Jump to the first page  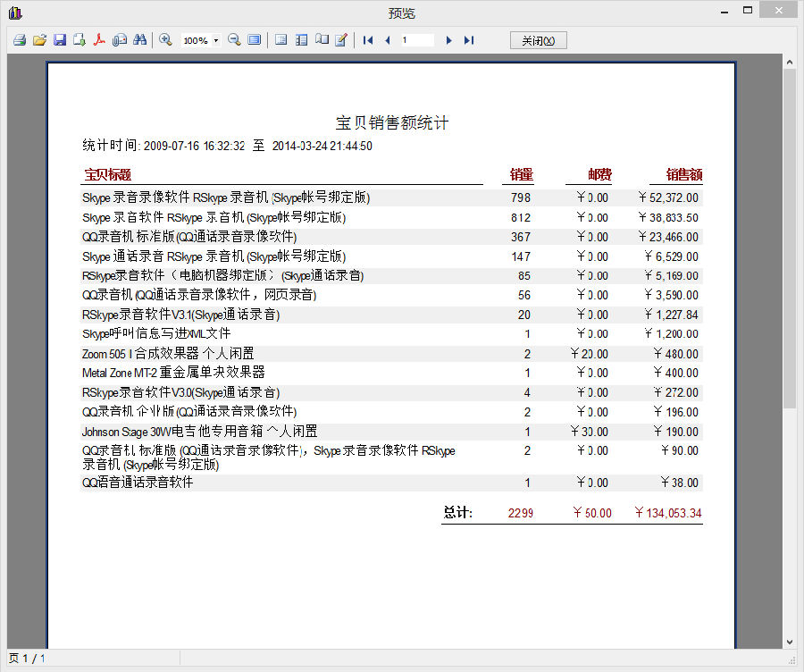367,39
